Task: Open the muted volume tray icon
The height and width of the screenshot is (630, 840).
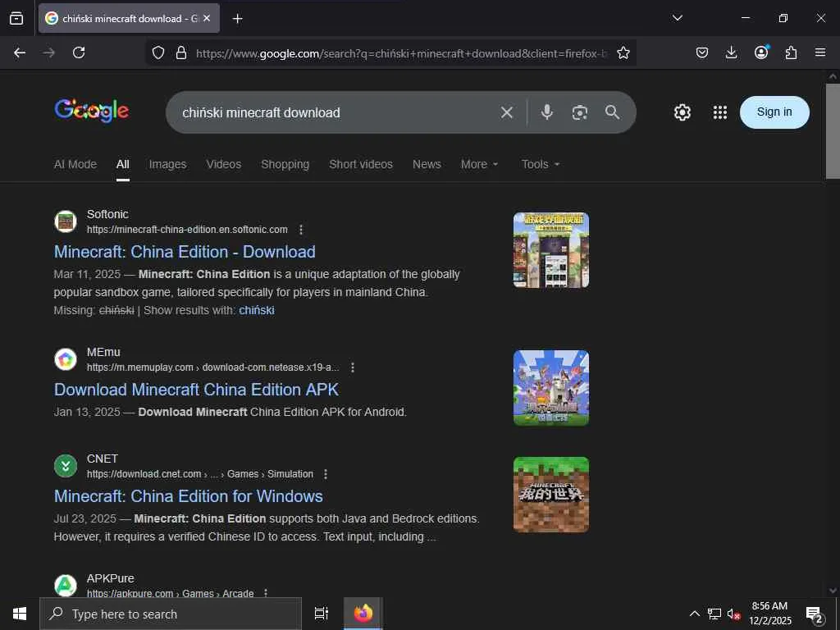Action: [x=733, y=614]
